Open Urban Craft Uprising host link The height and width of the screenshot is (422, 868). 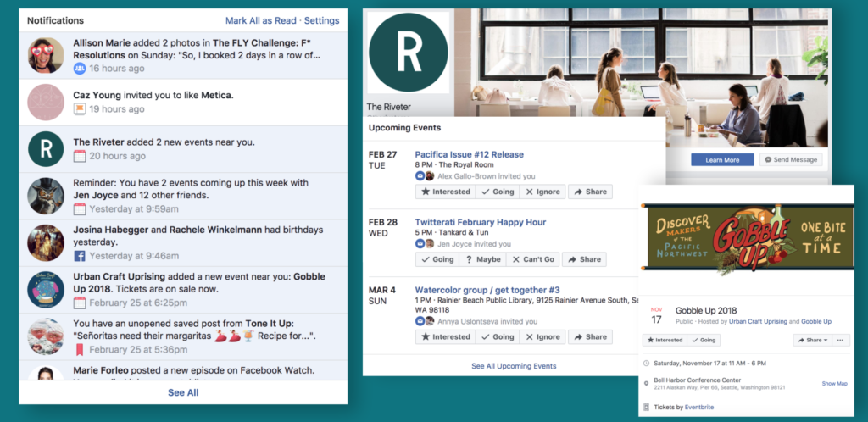click(x=758, y=321)
